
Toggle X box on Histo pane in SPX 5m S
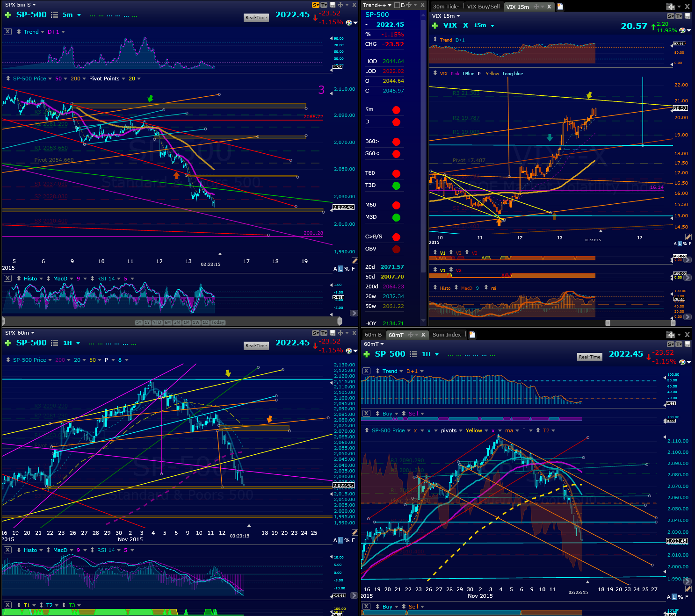click(7, 279)
